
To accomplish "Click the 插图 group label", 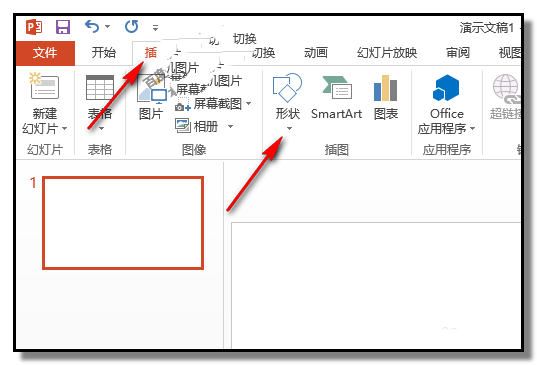I will (336, 150).
